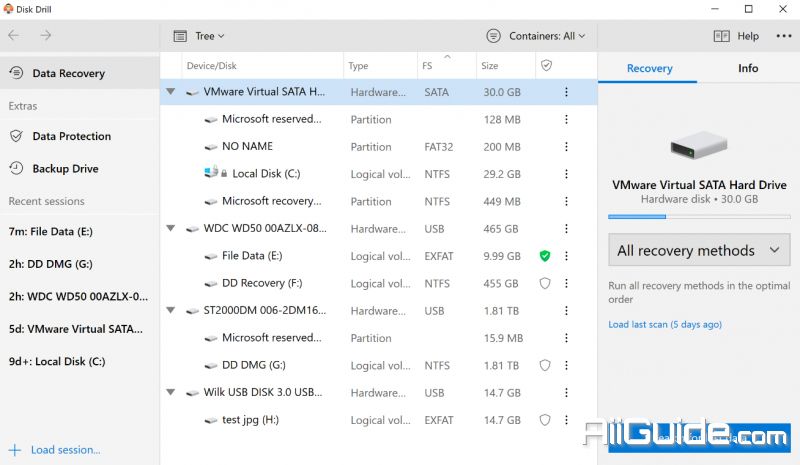Click Load last scan (5 days ago) link
Screen dimensions: 800x465
click(665, 325)
